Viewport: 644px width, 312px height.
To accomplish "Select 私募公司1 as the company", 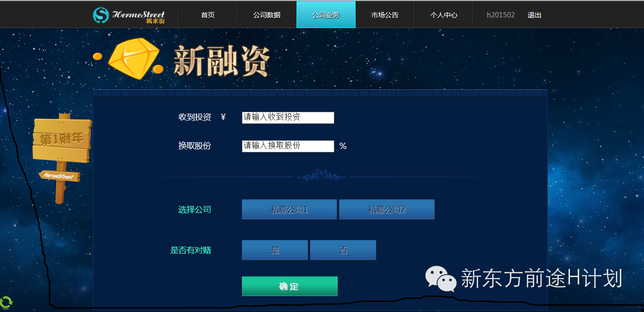I will pyautogui.click(x=289, y=209).
